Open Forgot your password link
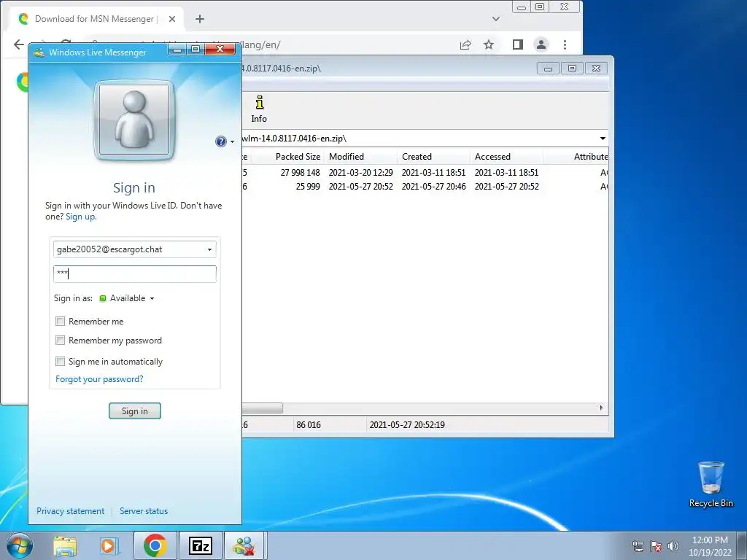The width and height of the screenshot is (747, 560). pyautogui.click(x=99, y=379)
